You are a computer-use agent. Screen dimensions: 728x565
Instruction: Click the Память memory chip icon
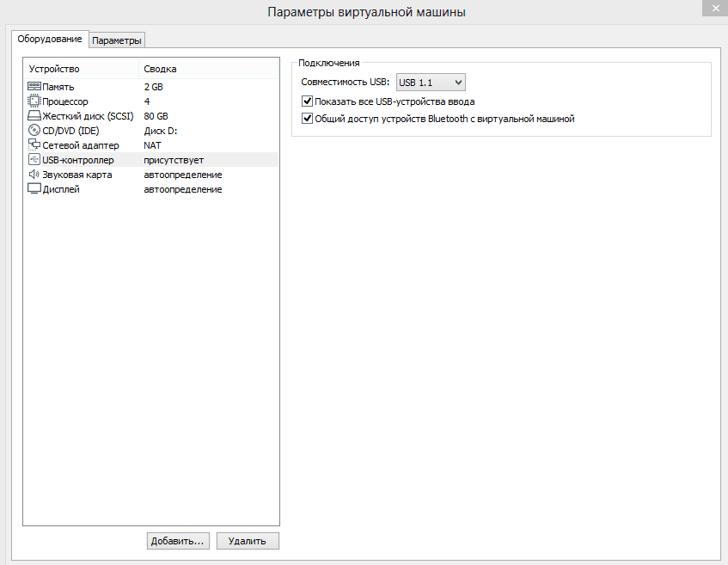pyautogui.click(x=34, y=87)
